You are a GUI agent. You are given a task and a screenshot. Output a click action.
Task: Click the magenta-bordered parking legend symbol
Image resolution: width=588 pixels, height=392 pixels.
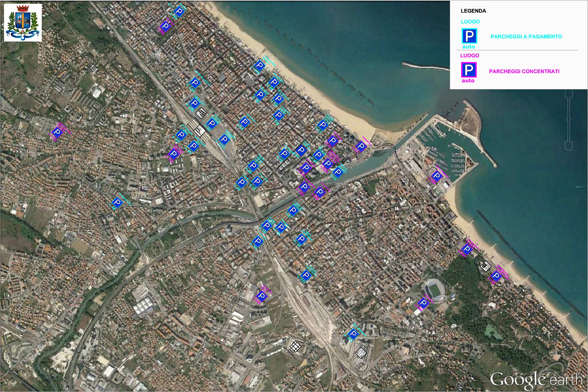pyautogui.click(x=469, y=70)
